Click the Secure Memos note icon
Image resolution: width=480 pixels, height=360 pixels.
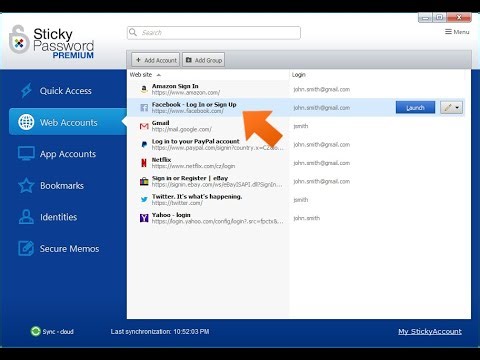pyautogui.click(x=26, y=249)
